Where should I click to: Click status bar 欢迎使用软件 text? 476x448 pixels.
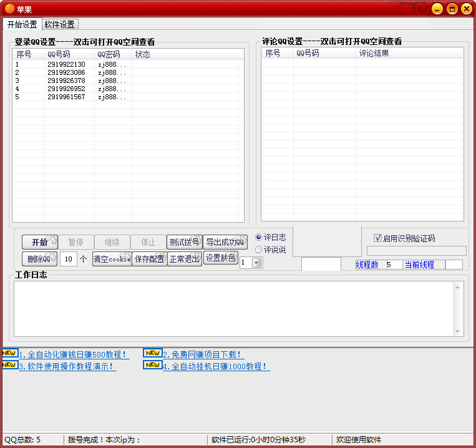[x=359, y=439]
